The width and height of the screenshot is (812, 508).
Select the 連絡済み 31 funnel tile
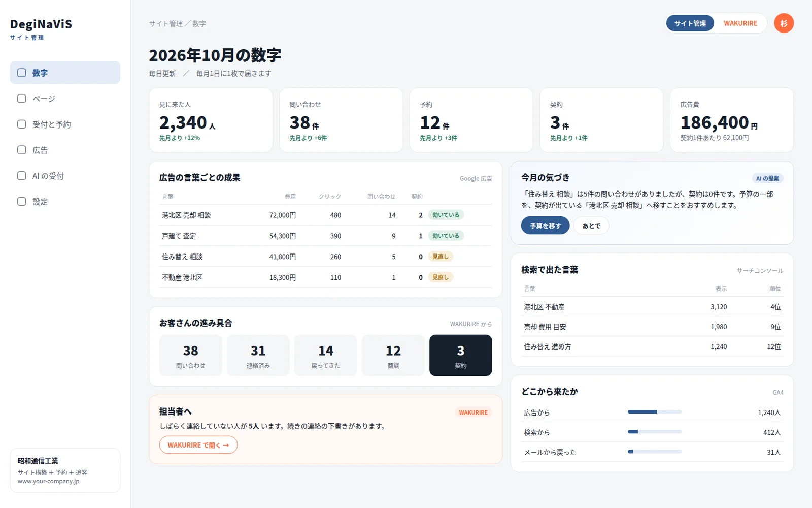258,355
